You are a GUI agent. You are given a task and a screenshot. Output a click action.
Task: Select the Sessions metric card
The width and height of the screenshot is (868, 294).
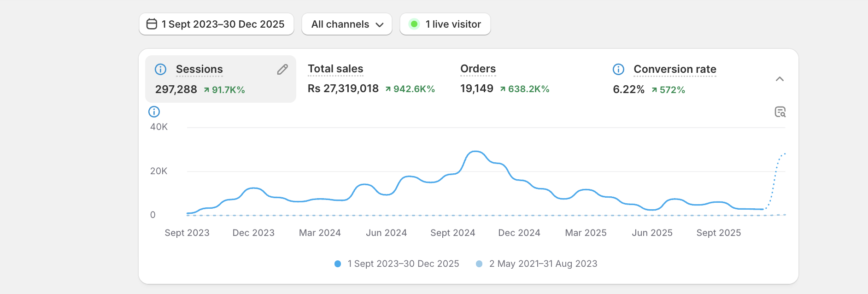[x=220, y=79]
